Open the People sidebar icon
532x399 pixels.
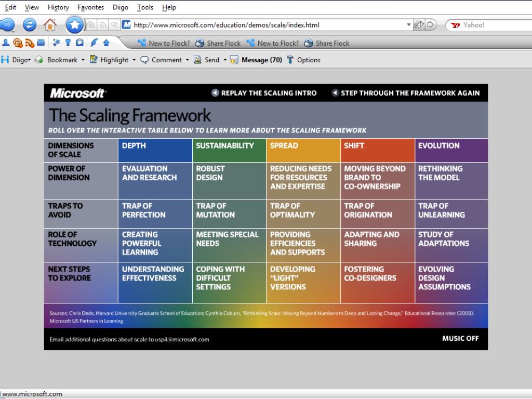click(6, 43)
